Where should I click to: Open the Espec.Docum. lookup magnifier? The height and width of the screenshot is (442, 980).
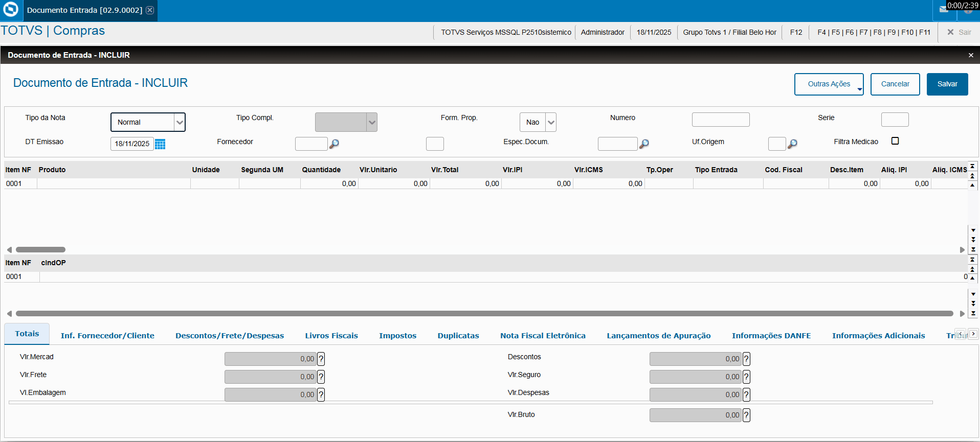644,144
